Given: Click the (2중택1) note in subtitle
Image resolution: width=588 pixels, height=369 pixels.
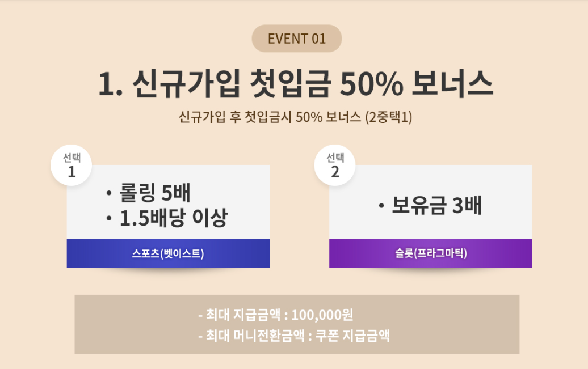Looking at the screenshot, I should tap(388, 117).
